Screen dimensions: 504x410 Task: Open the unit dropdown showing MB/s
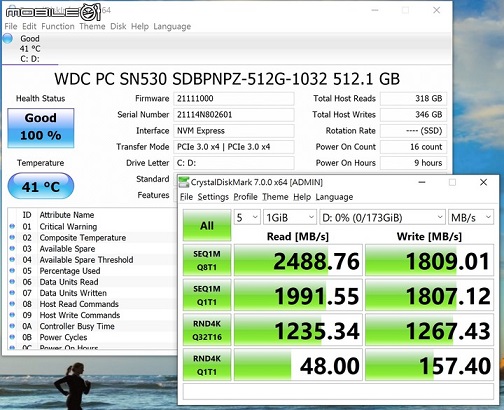tap(471, 218)
